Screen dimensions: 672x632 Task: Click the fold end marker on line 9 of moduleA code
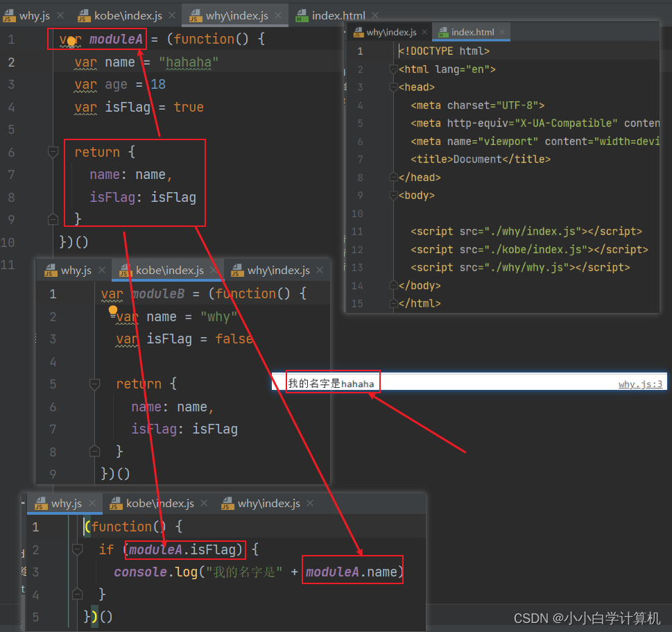point(53,219)
